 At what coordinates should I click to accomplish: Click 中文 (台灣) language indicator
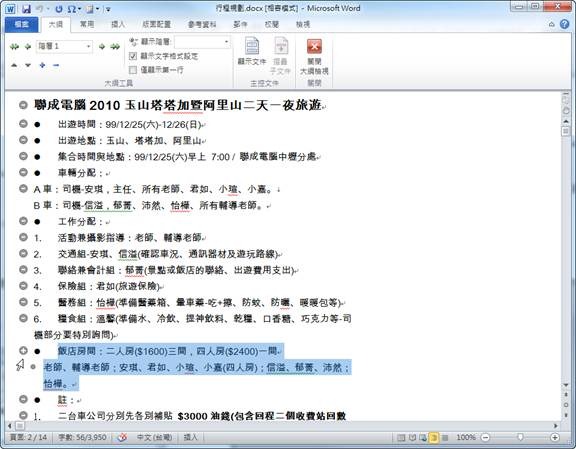tap(154, 437)
